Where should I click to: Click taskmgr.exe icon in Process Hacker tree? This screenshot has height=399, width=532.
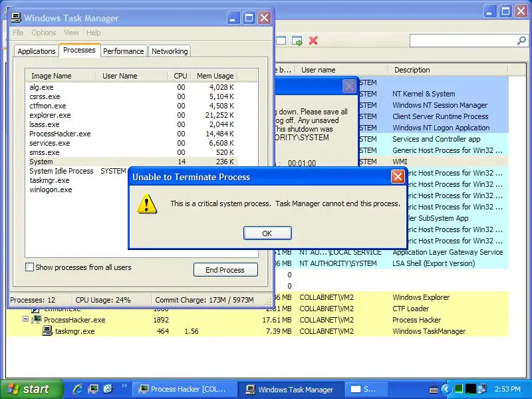click(x=47, y=331)
